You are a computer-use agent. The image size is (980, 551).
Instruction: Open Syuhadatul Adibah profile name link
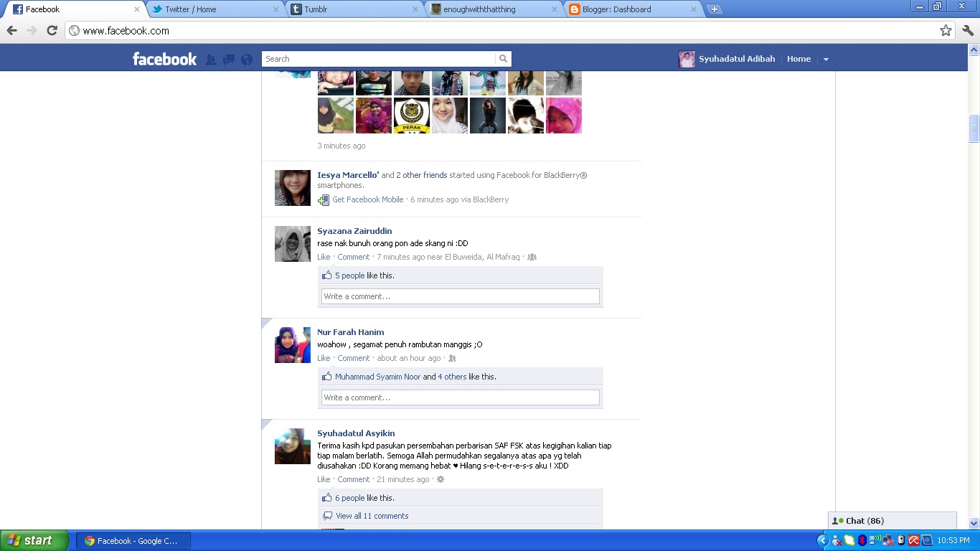[x=737, y=59]
